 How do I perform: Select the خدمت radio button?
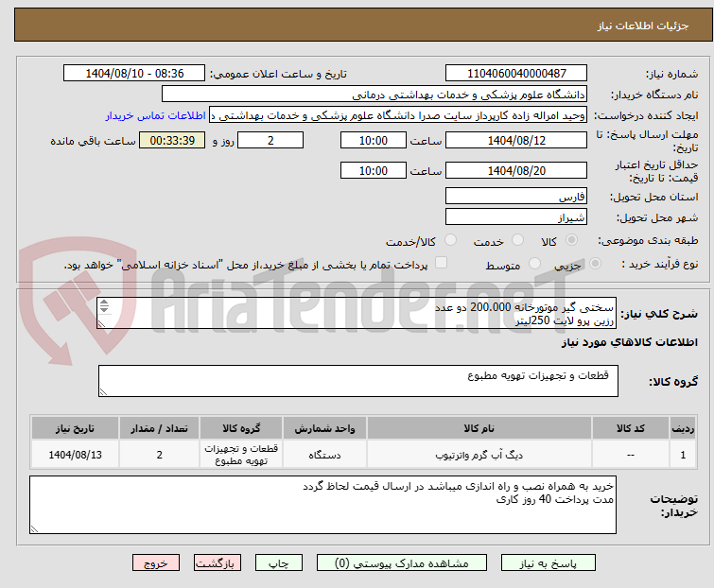517,240
